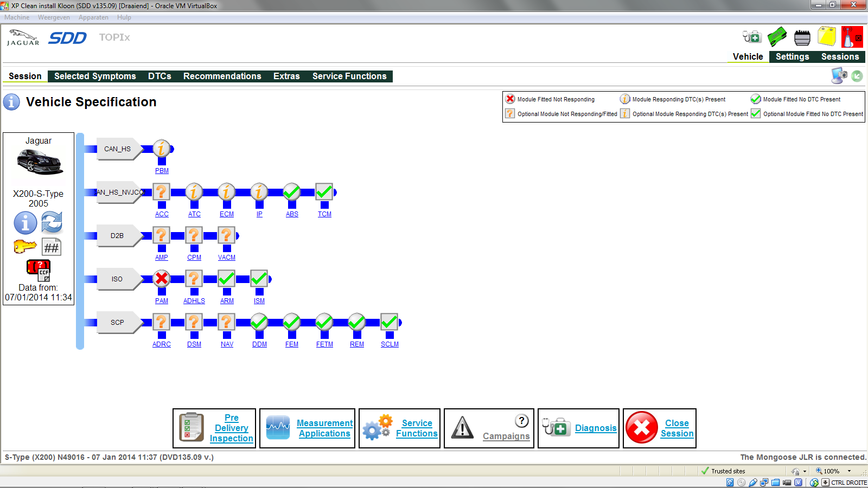Select the ECM module DTC icon

(x=227, y=192)
